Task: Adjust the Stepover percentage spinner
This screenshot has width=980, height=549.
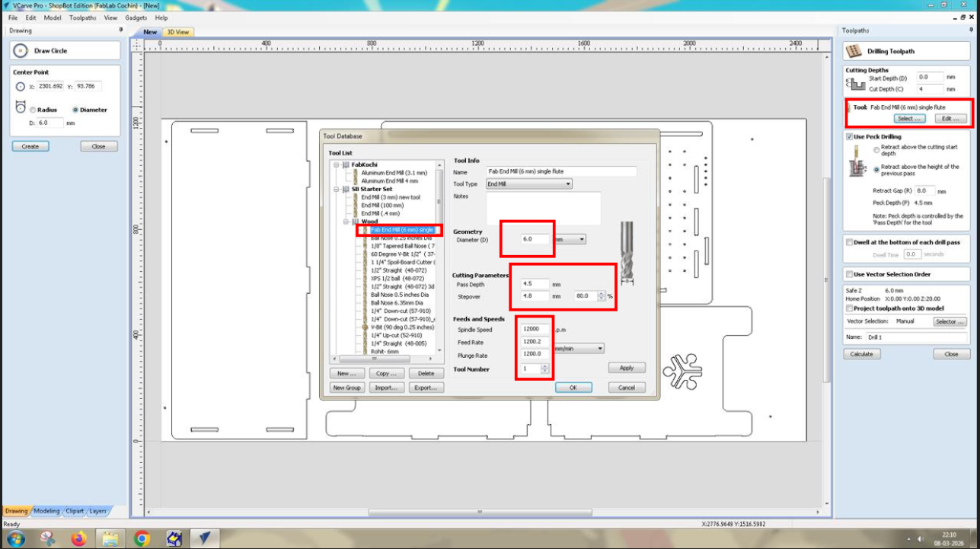Action: tap(602, 295)
